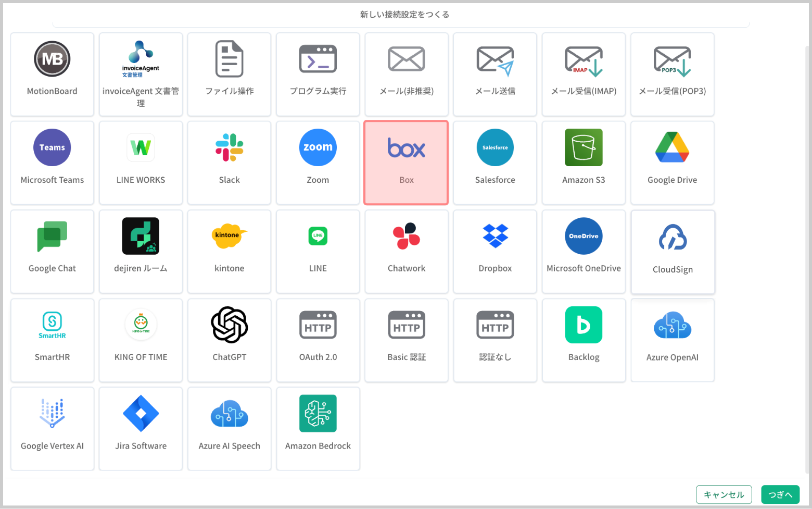812x509 pixels.
Task: Select Microsoft OneDrive connector
Action: [583, 252]
